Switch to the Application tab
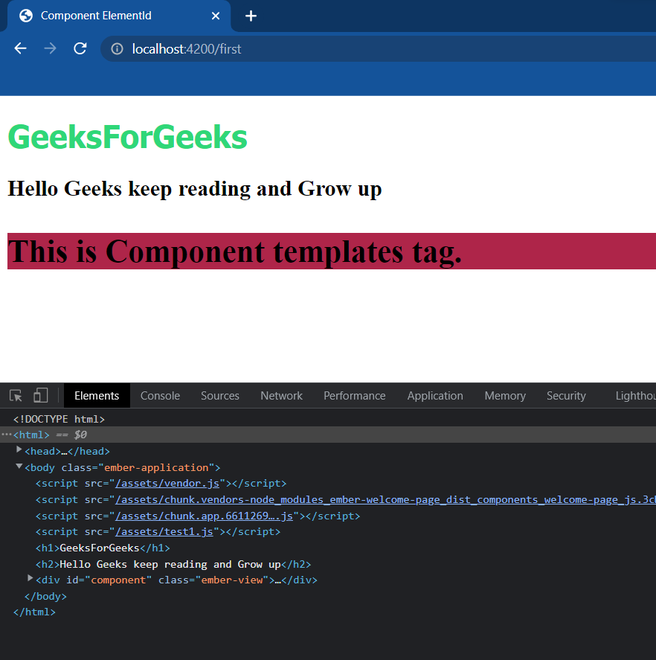656x660 pixels. pyautogui.click(x=435, y=396)
